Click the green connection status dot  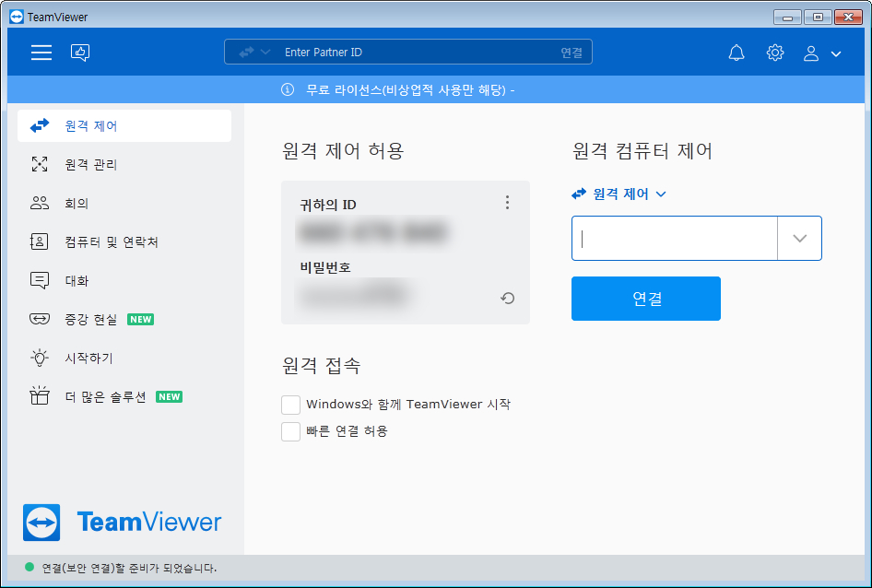(29, 568)
